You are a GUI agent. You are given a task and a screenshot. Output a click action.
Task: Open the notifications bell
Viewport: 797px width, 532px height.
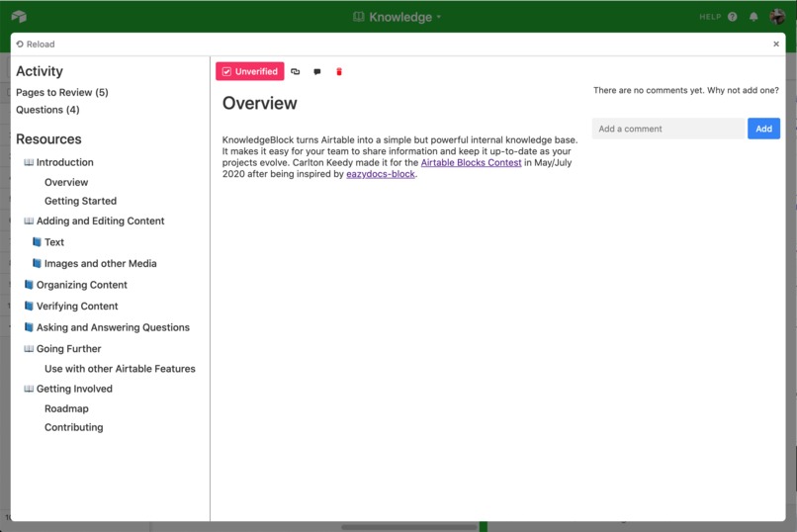(753, 17)
